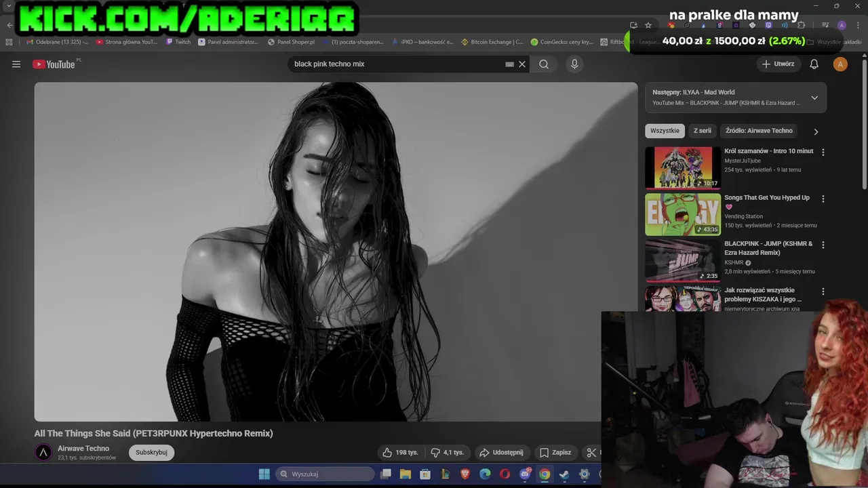The width and height of the screenshot is (868, 488).
Task: Open the Twitch extension icon in the Chrome toolbar
Action: point(768,25)
